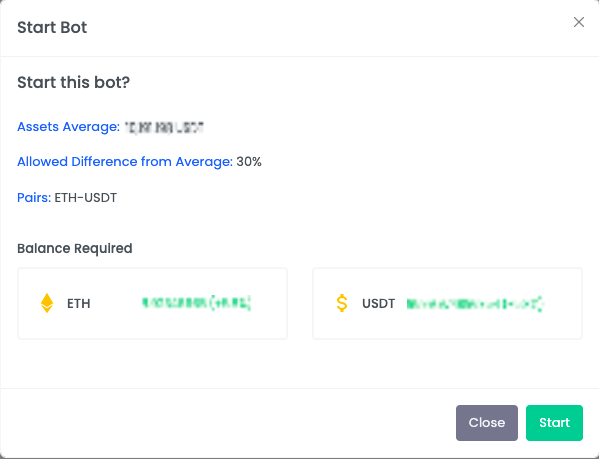The height and width of the screenshot is (459, 599).
Task: Click the Balance Required heading
Action: 75,249
